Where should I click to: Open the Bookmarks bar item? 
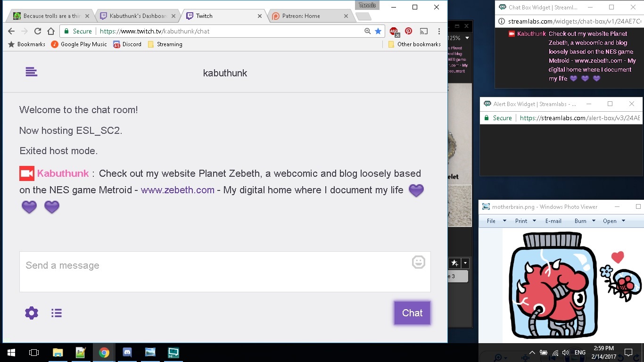pyautogui.click(x=27, y=44)
